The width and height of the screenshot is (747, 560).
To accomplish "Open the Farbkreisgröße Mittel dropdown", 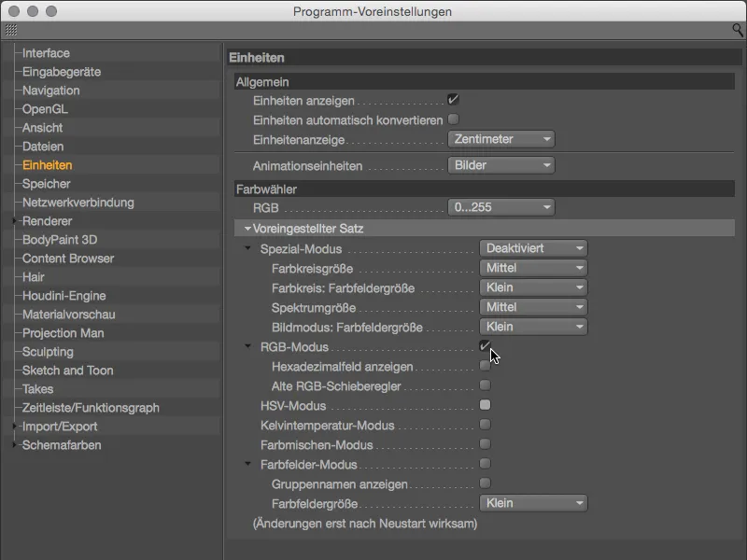I will pos(533,268).
